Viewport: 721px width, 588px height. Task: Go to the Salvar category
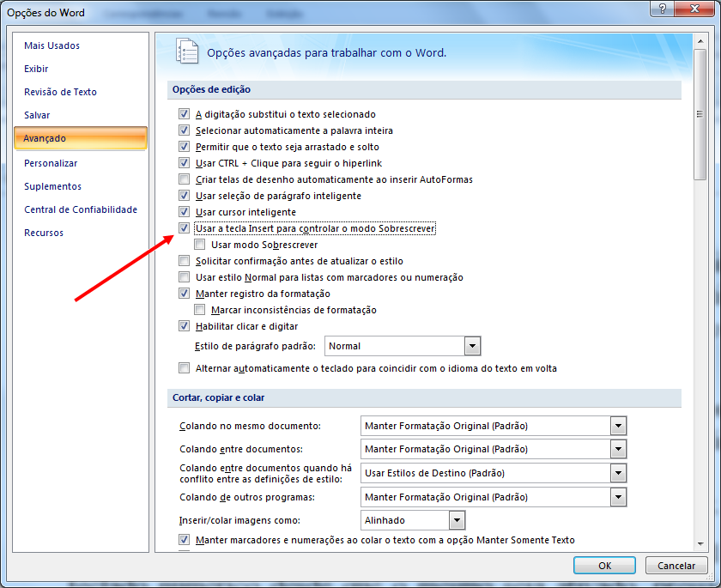pyautogui.click(x=37, y=115)
